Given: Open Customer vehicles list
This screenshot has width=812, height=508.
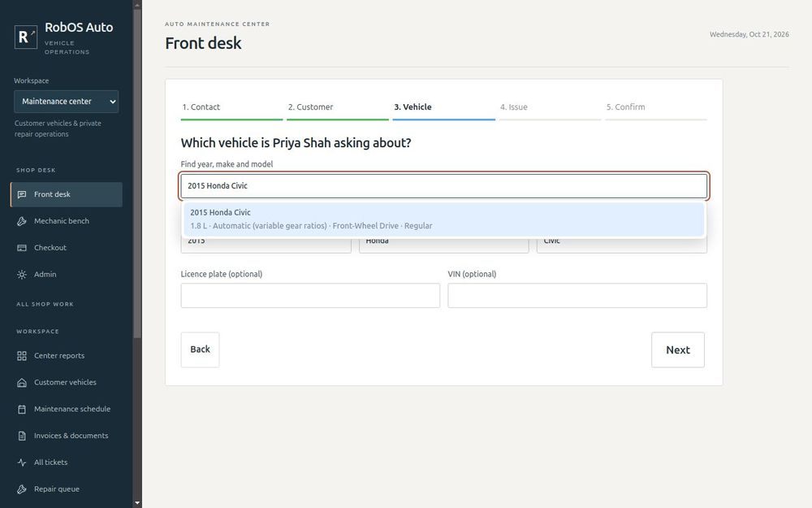Looking at the screenshot, I should click(67, 383).
